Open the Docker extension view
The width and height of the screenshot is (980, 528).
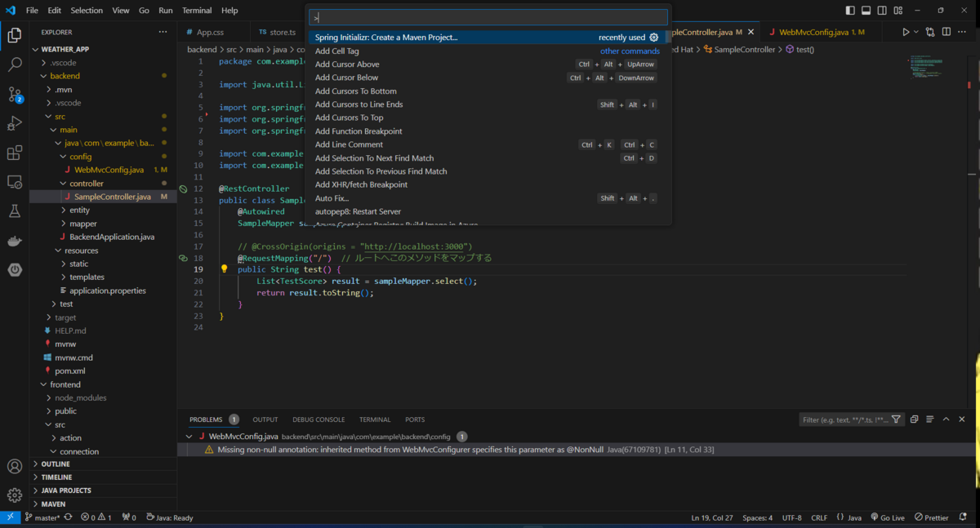(14, 240)
